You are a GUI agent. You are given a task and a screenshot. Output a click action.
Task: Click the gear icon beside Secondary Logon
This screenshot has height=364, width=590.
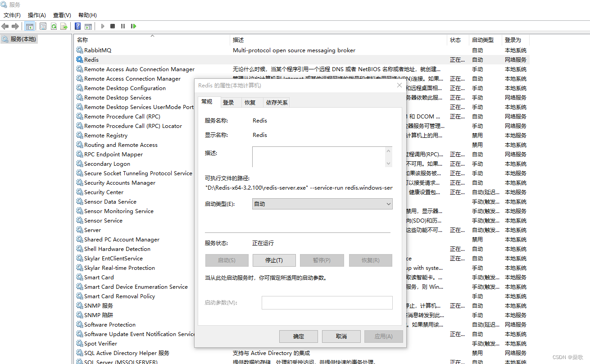[80, 164]
